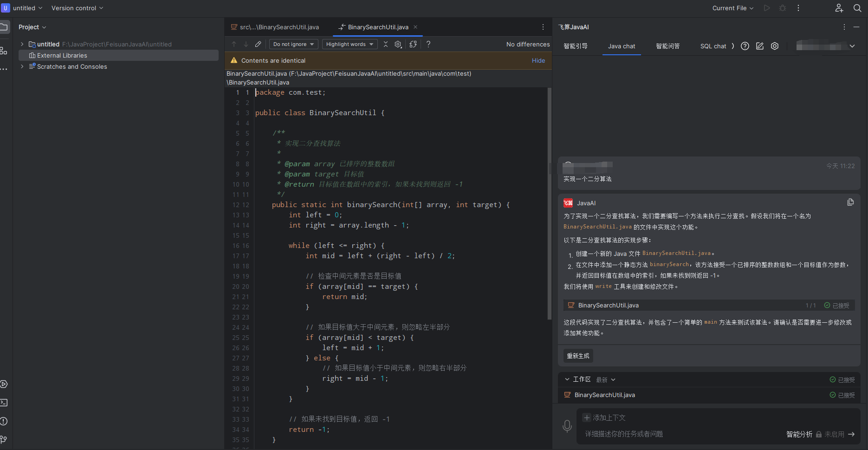Collapse unchanged fragments icon

coord(386,44)
